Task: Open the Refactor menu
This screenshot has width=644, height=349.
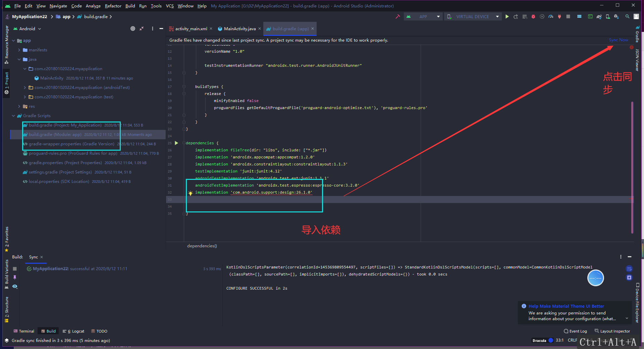Action: click(113, 6)
